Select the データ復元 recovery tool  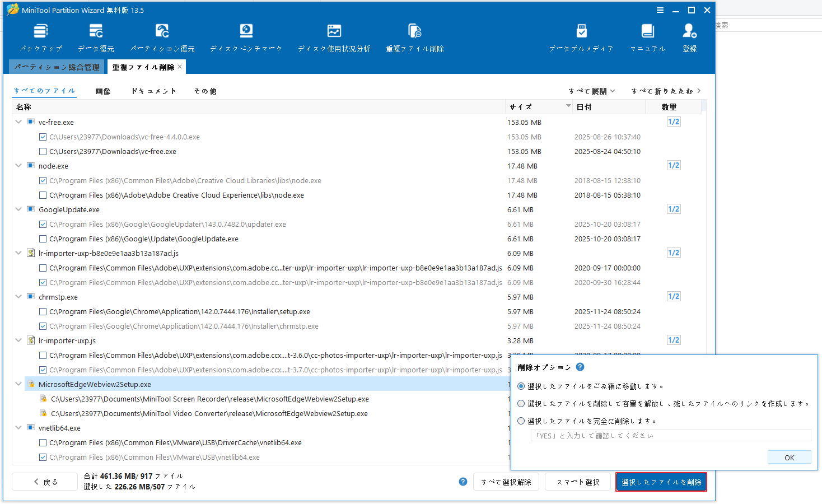(x=96, y=36)
